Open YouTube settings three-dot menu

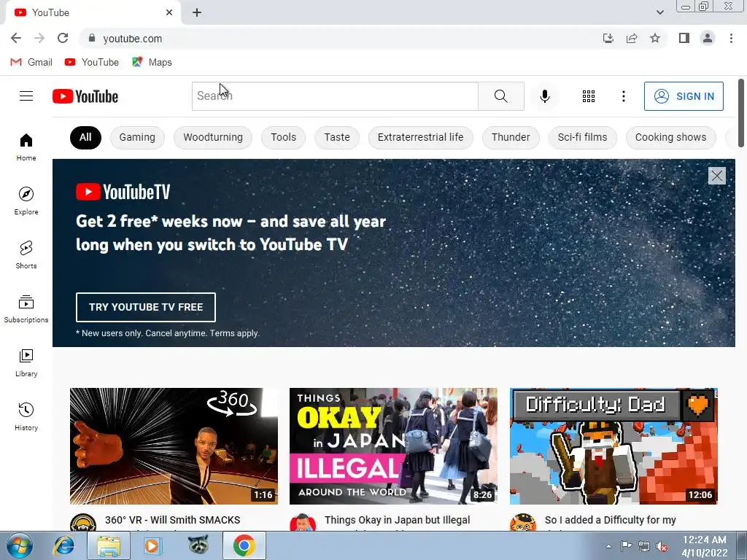[623, 96]
